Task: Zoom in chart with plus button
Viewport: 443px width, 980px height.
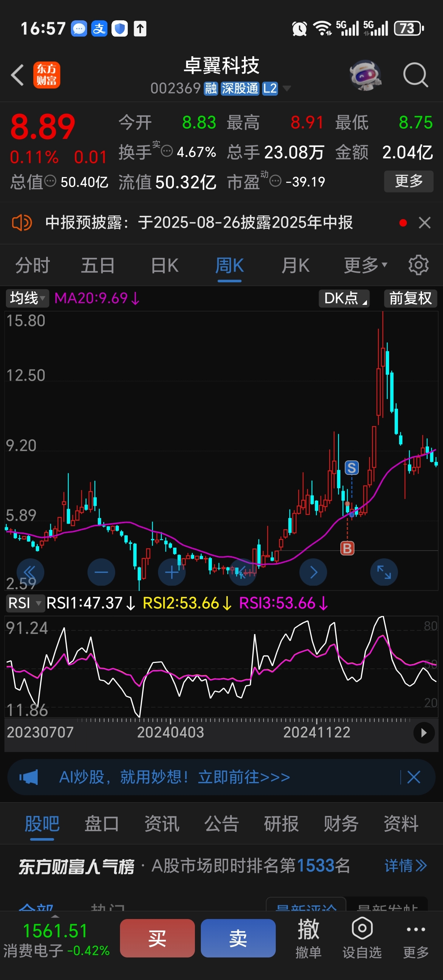Action: pos(172,572)
